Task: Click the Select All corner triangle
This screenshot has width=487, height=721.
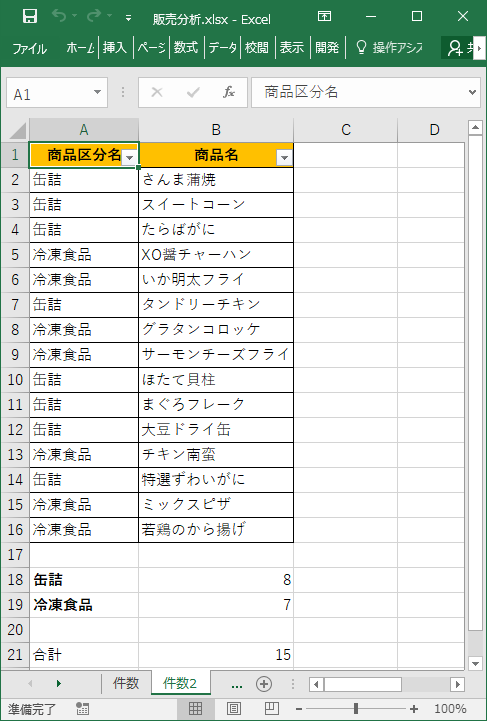Action: pyautogui.click(x=17, y=131)
